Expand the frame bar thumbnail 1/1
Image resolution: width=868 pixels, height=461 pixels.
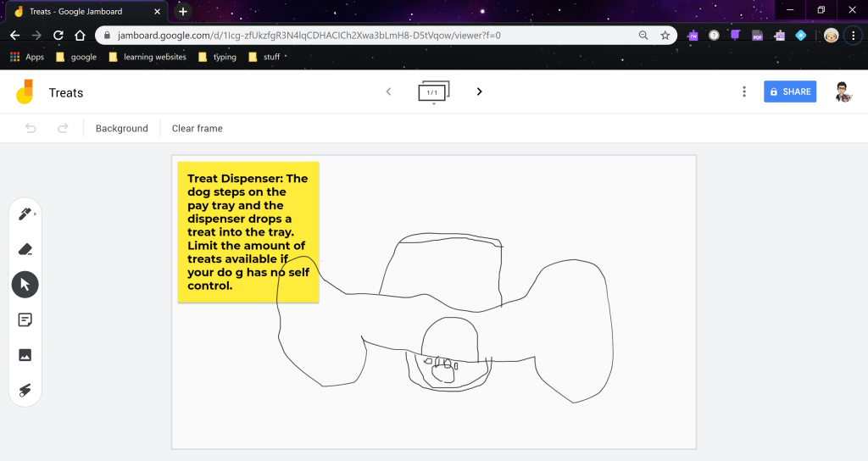coord(433,92)
